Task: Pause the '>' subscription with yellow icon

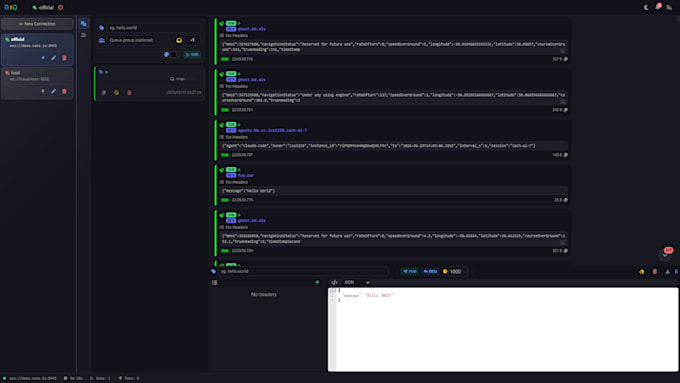Action: 116,92
